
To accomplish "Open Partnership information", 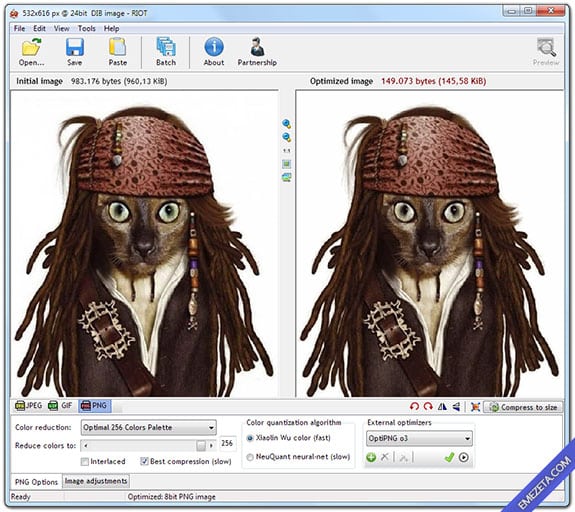I will pyautogui.click(x=257, y=52).
